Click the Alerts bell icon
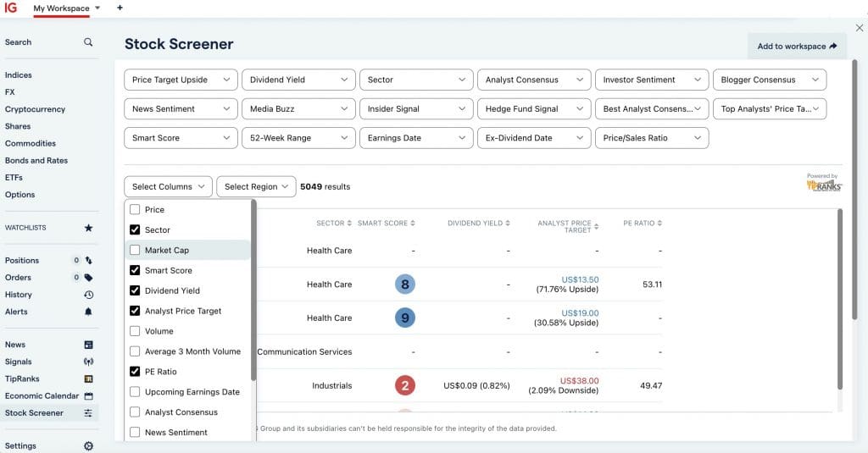This screenshot has height=453, width=868. click(x=88, y=312)
